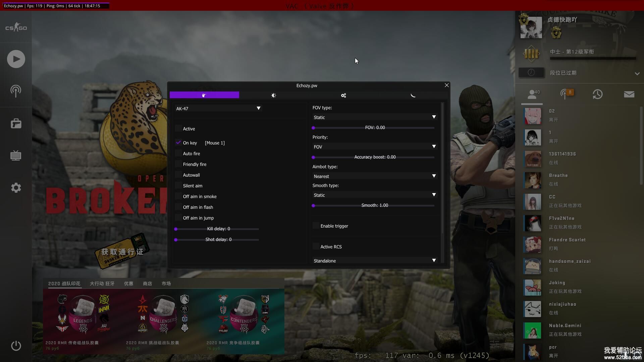The width and height of the screenshot is (644, 362).
Task: Enable the Auto fire checkbox
Action: tap(178, 153)
